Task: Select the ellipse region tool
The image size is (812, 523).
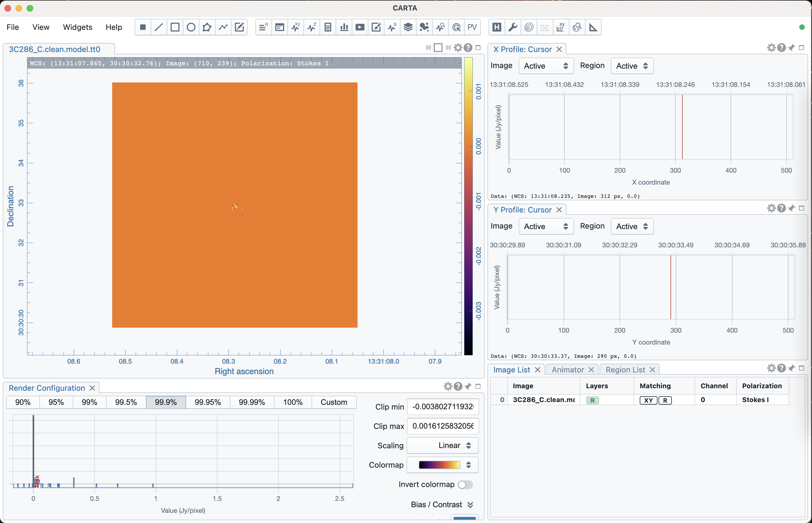Action: point(191,27)
